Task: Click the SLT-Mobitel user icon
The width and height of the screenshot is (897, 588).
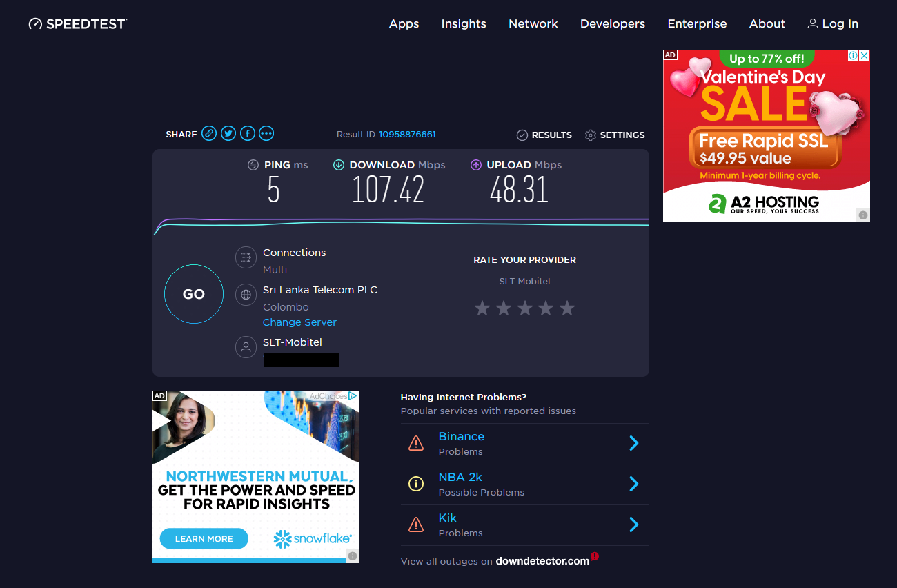Action: [x=246, y=346]
